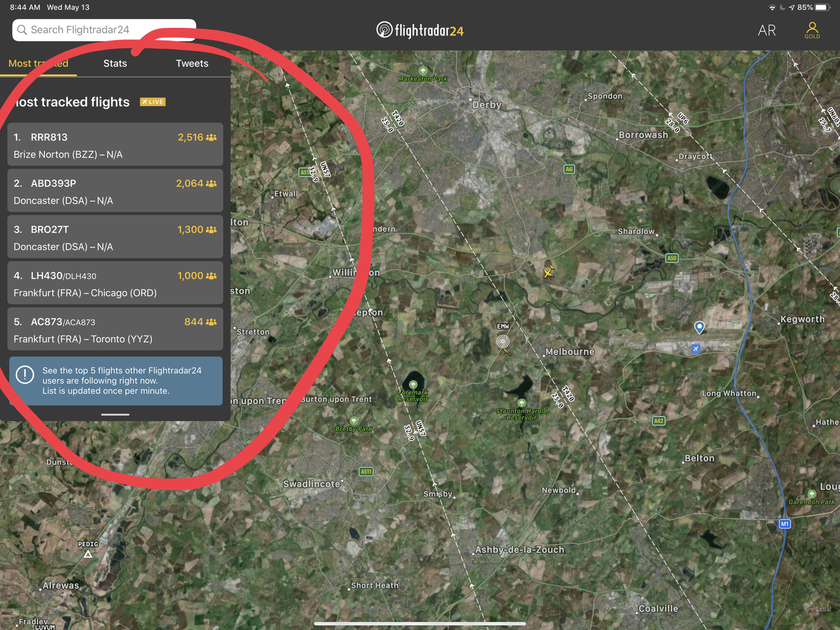Viewport: 840px width, 630px height.
Task: Switch to the Tweets tab
Action: 192,63
